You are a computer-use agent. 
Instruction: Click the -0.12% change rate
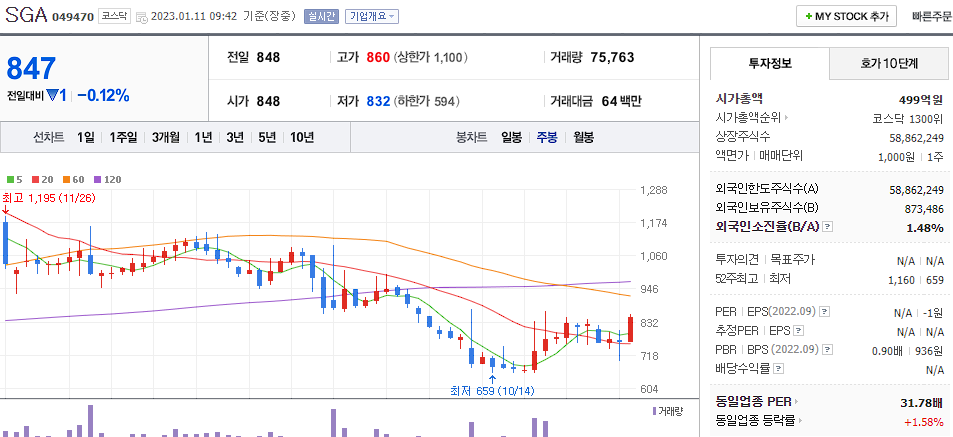(103, 95)
